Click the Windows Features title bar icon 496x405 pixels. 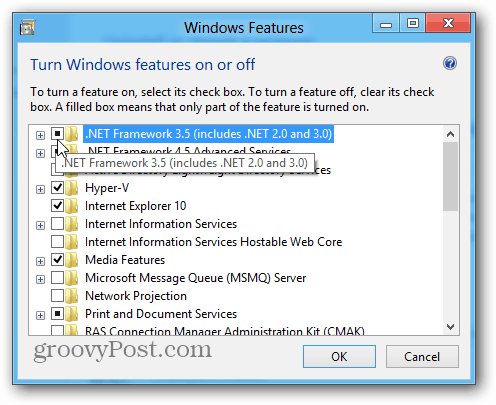(x=27, y=28)
